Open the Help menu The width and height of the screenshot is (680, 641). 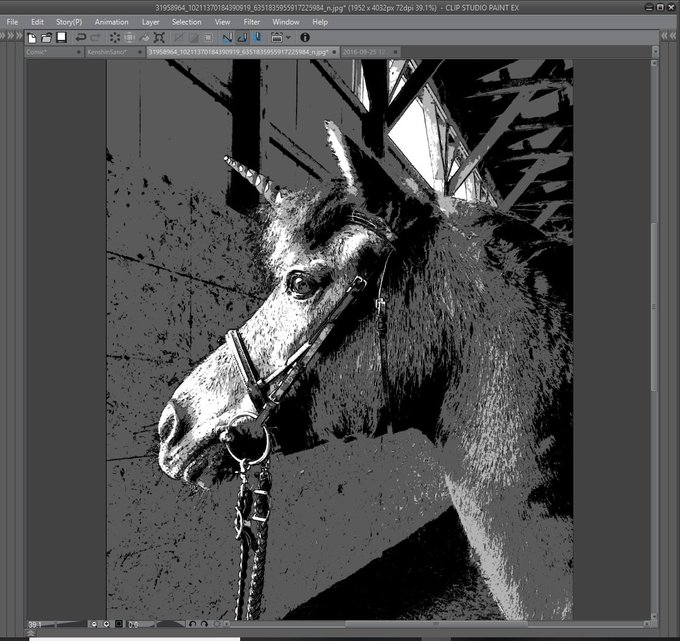click(x=320, y=22)
